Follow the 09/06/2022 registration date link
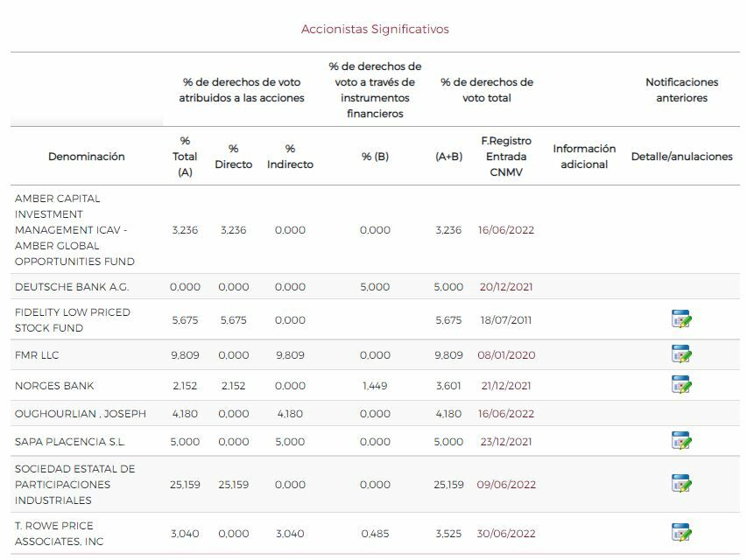The width and height of the screenshot is (747, 560). pos(507,485)
